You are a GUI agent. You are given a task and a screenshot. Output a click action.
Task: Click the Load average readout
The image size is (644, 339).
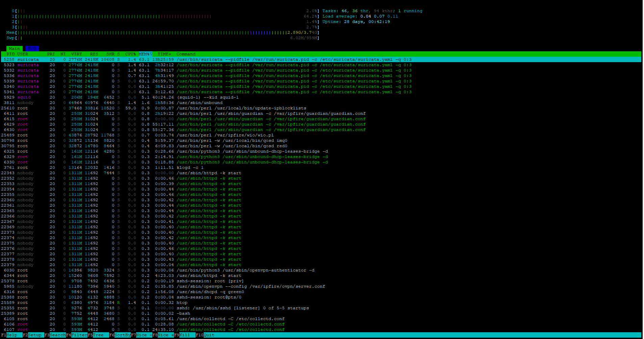(x=360, y=16)
